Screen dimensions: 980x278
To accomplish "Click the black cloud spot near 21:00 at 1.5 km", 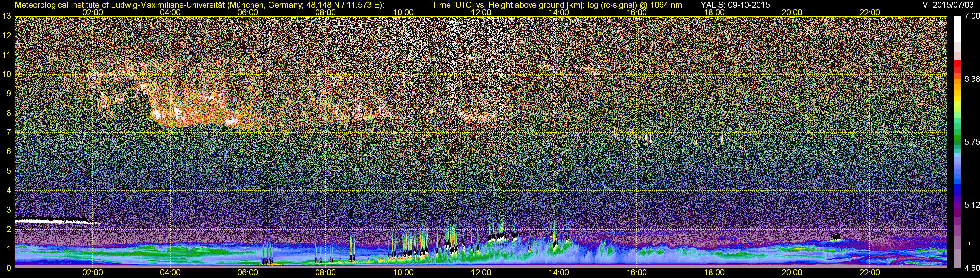I will 836,236.
